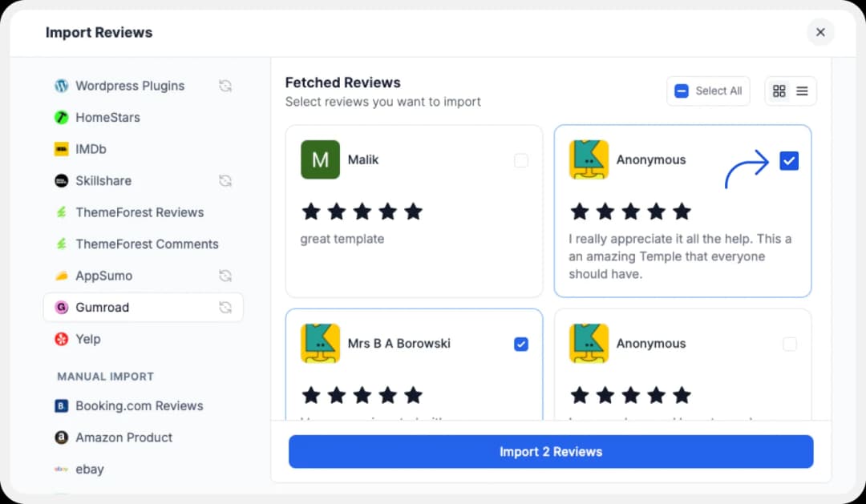Click the sync icon beside Wordpress Plugins
Screen dimensions: 866x504
225,86
